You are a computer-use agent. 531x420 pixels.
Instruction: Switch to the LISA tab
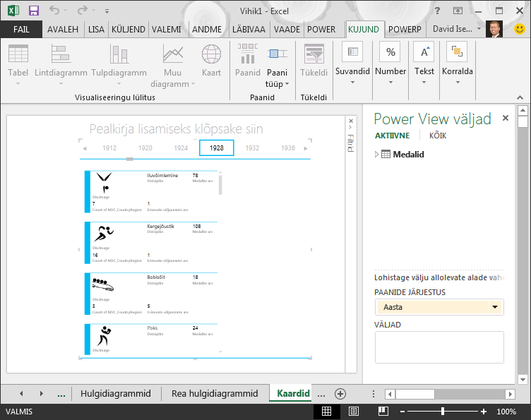96,30
